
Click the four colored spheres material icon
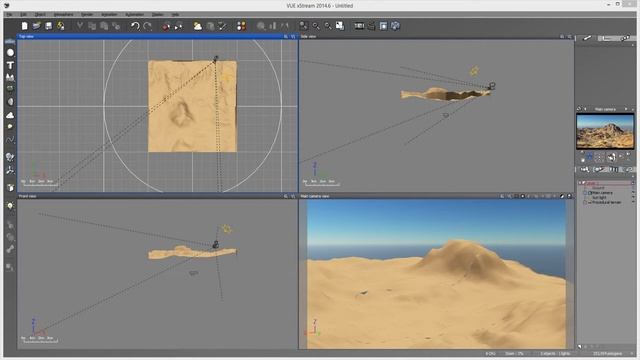[241, 26]
